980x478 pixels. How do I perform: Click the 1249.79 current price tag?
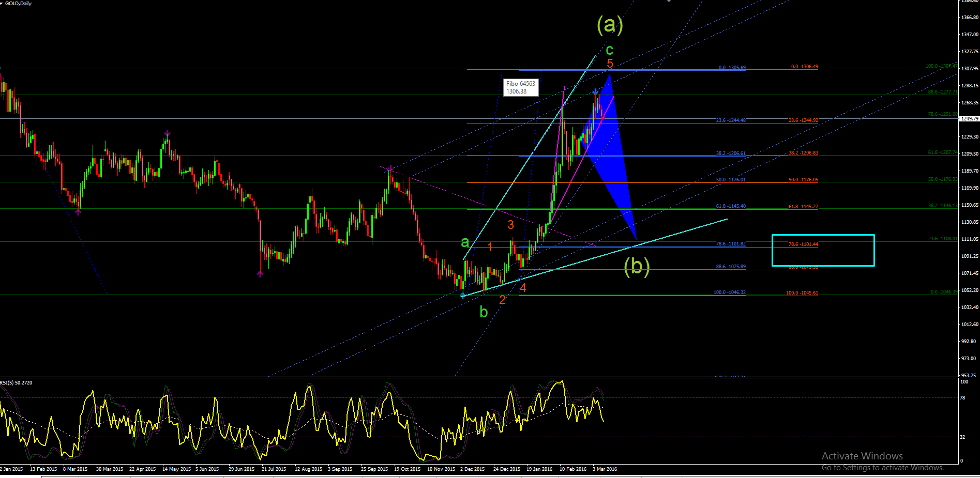coord(969,119)
